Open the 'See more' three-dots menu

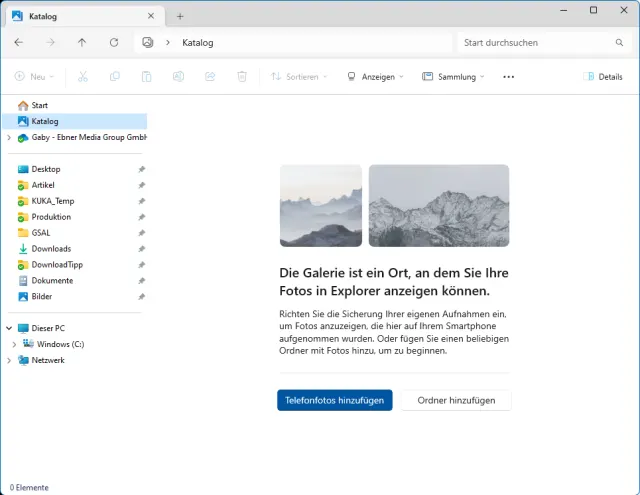(x=508, y=77)
